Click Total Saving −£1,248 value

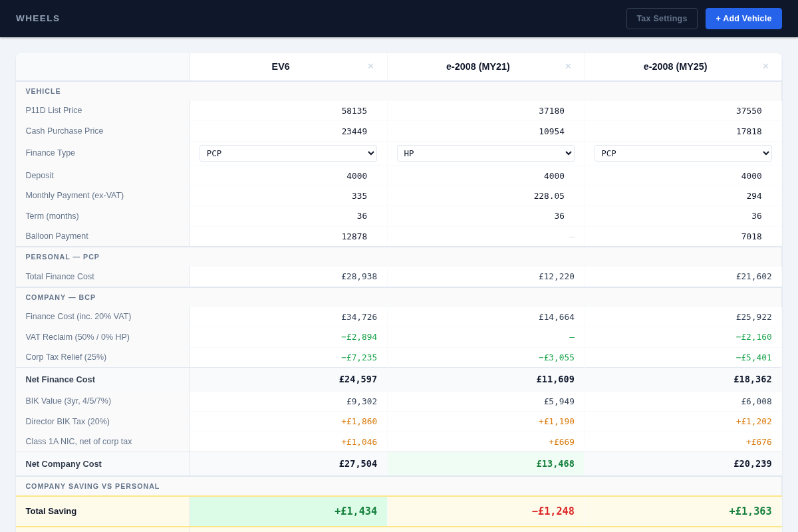553,511
